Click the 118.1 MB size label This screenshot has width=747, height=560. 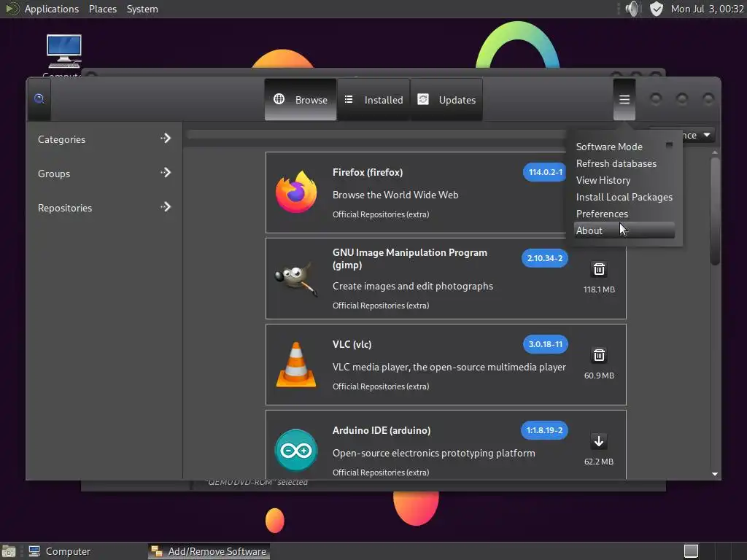[x=599, y=289]
